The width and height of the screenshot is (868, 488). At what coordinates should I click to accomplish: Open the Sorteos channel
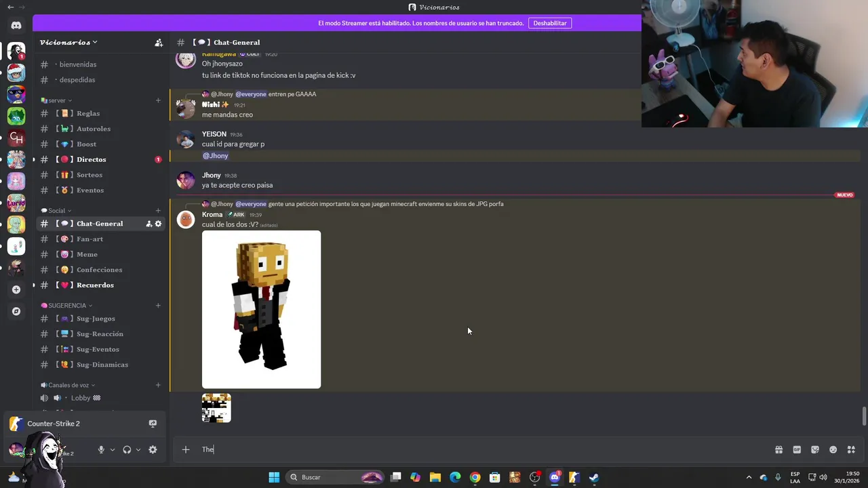tap(100, 175)
